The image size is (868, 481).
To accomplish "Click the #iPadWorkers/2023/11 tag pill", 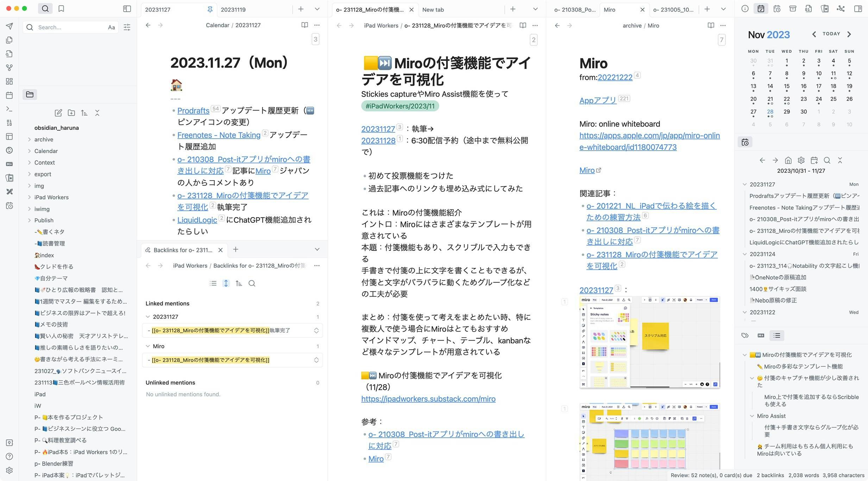I will point(400,106).
